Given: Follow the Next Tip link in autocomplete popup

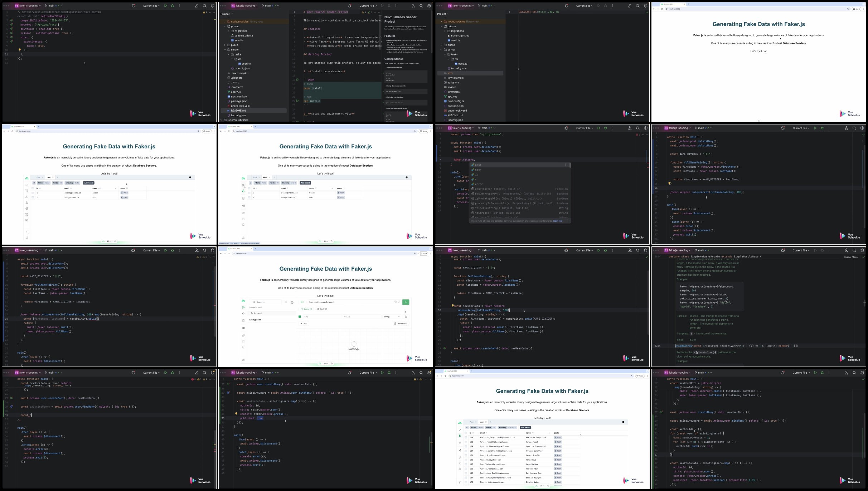Looking at the screenshot, I should (557, 221).
